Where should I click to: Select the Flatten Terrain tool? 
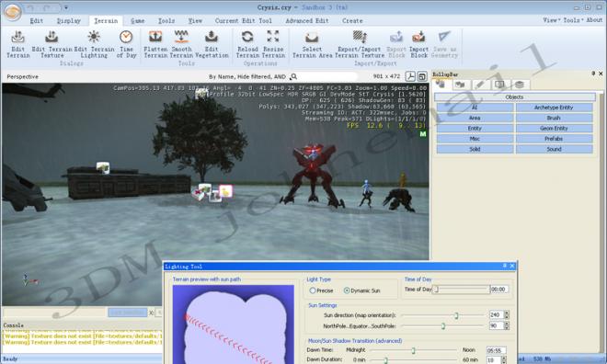(155, 44)
